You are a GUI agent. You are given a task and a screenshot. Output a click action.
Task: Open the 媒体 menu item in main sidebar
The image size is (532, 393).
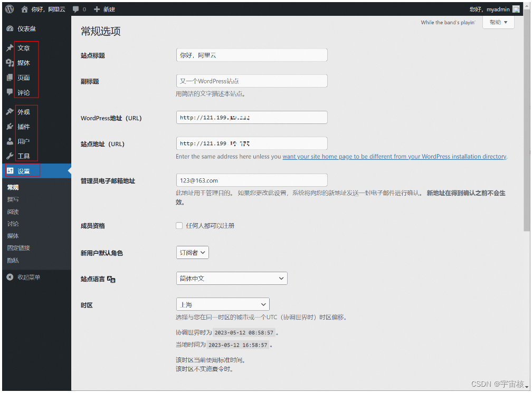click(x=24, y=63)
